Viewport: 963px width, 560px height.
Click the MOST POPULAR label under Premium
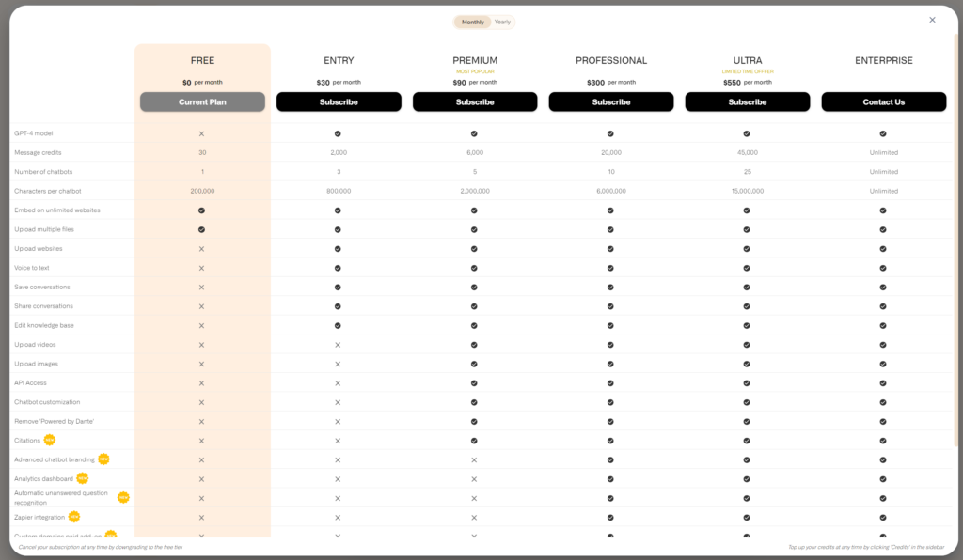(475, 71)
